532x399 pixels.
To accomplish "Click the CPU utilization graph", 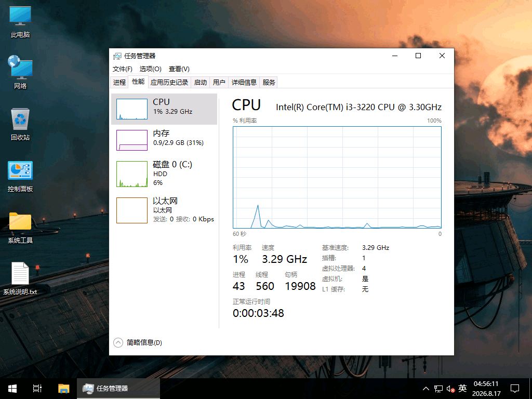I will point(337,178).
